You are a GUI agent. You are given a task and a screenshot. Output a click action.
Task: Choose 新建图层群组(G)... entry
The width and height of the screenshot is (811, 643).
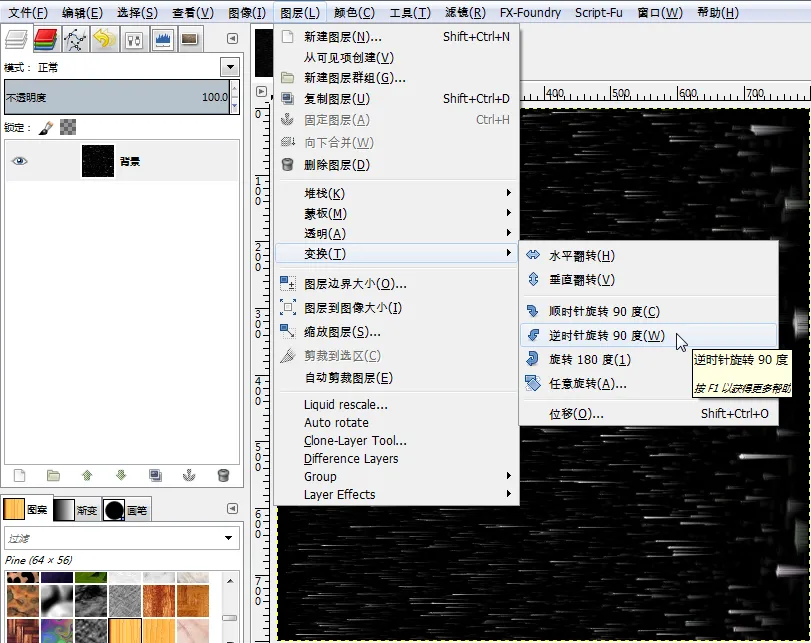396,78
